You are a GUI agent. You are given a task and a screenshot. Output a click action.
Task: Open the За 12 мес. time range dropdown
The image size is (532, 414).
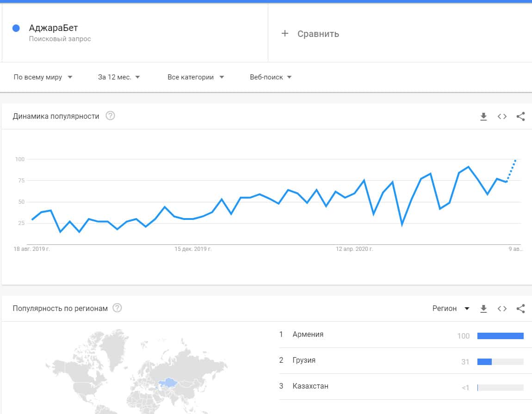(119, 77)
